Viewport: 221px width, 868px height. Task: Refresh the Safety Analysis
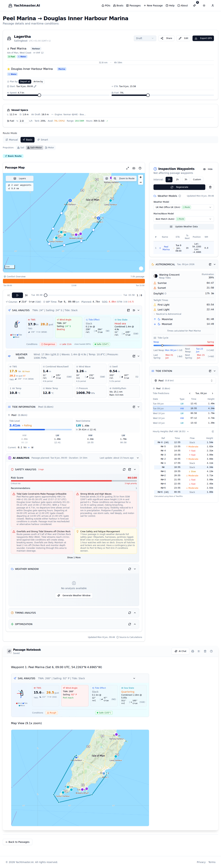pos(124,469)
